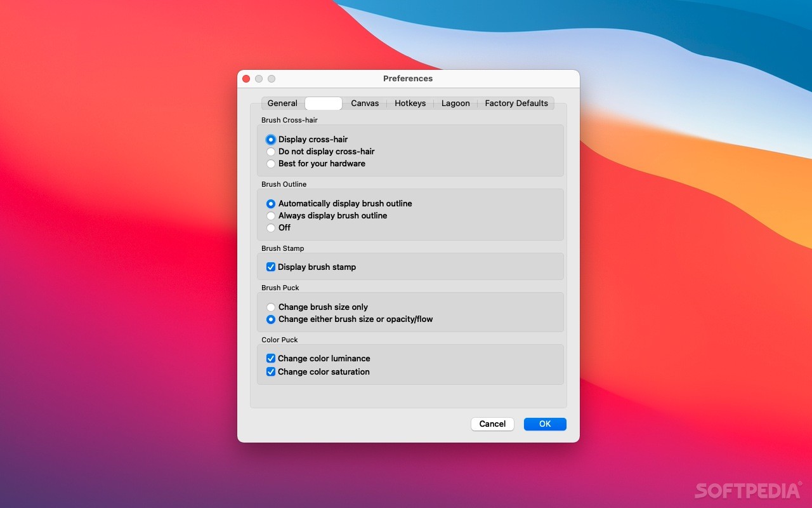Turn brush outline Off

[x=271, y=228]
